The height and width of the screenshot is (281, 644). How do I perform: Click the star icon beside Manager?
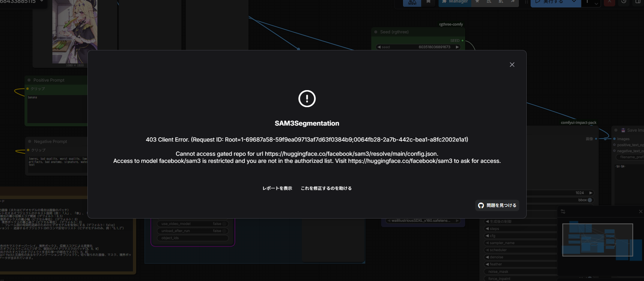[x=477, y=2]
